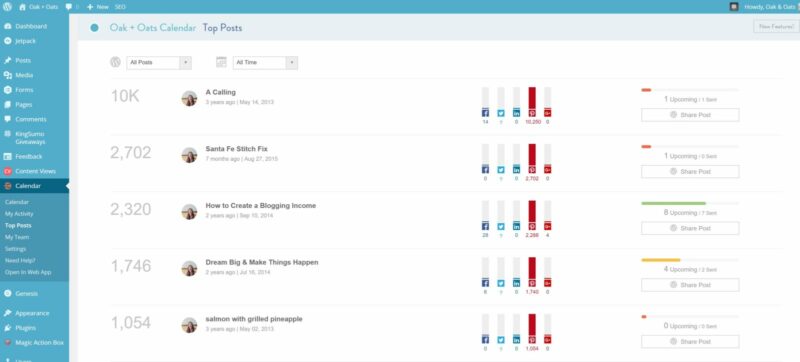Click the Pinterest icon for How to Create a Blogging Income
Screen dimensions: 800x362
pos(532,226)
